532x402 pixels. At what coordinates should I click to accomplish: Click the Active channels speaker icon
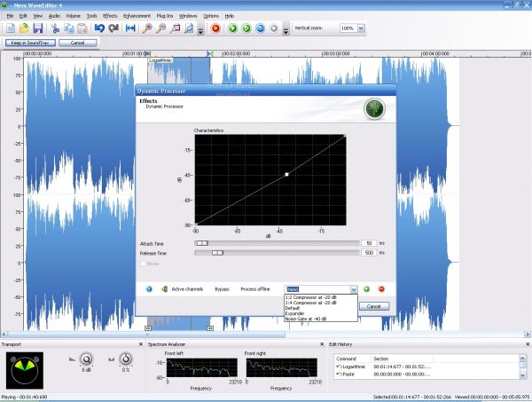(165, 289)
